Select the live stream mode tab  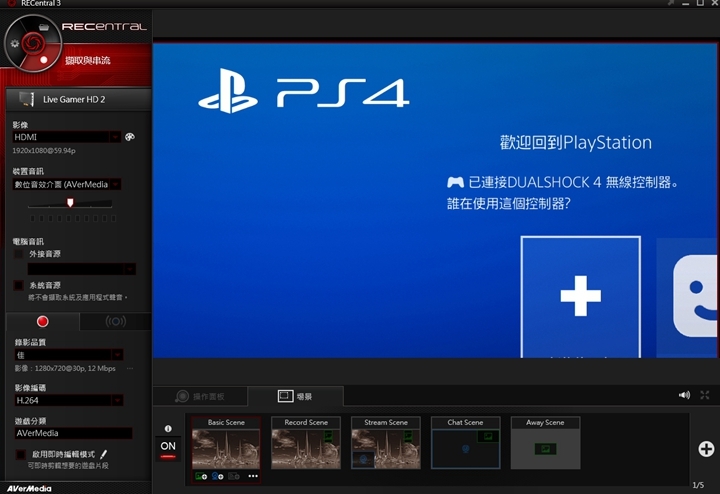[116, 321]
